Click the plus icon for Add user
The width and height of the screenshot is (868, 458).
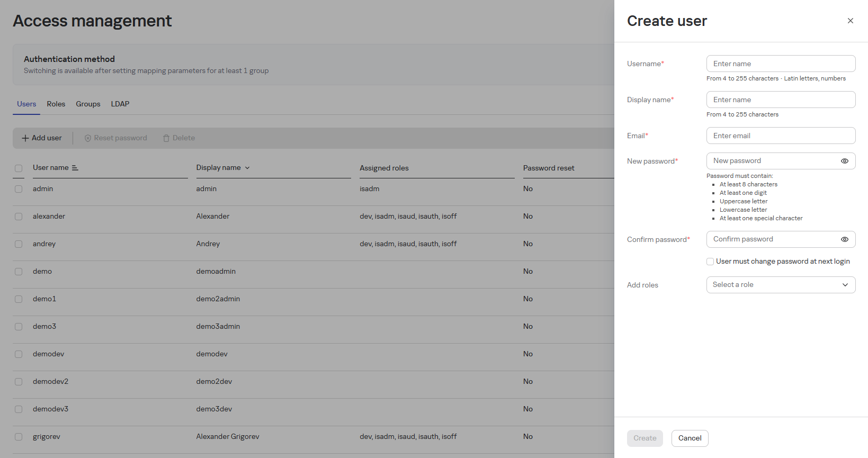click(x=25, y=138)
